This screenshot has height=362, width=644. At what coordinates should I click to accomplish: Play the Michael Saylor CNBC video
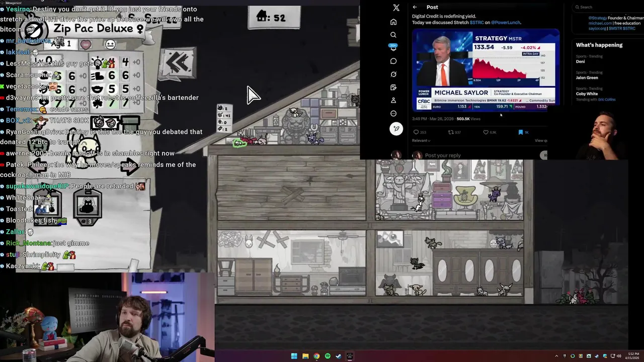click(486, 70)
